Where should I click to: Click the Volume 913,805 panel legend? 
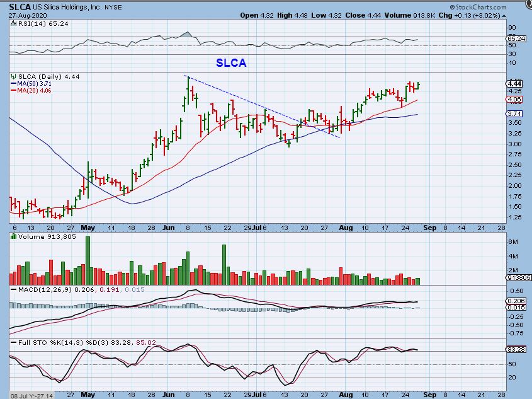47,236
